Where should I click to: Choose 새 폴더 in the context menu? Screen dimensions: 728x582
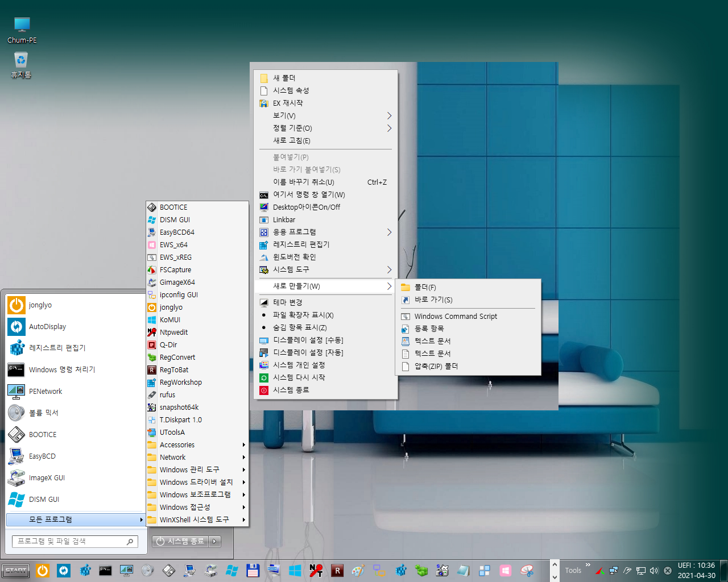tap(326, 78)
